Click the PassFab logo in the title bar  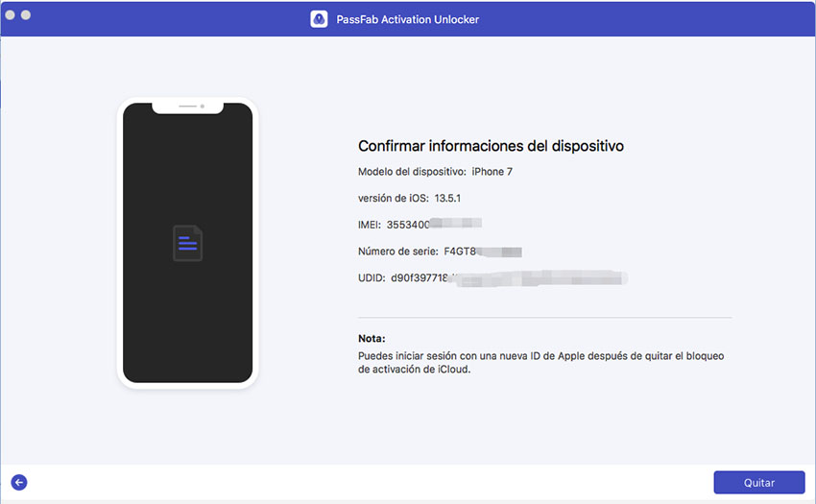click(x=319, y=19)
